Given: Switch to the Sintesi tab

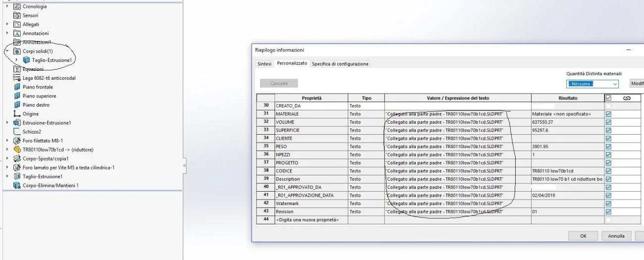Looking at the screenshot, I should coord(264,64).
